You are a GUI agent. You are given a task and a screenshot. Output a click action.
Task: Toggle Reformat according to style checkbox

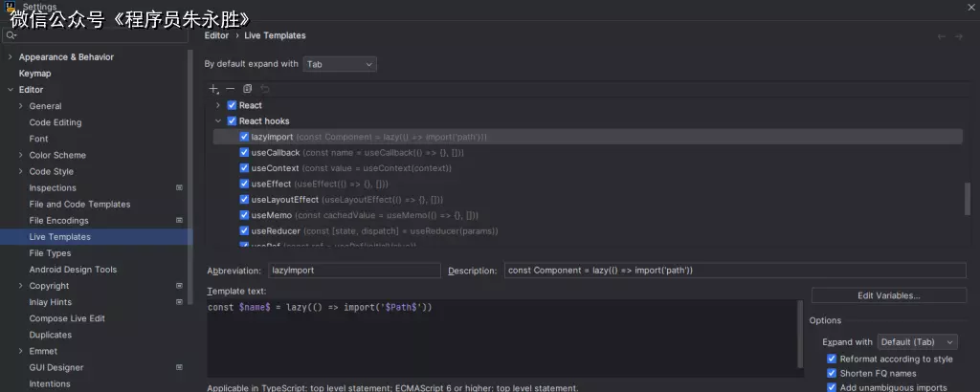pos(832,359)
